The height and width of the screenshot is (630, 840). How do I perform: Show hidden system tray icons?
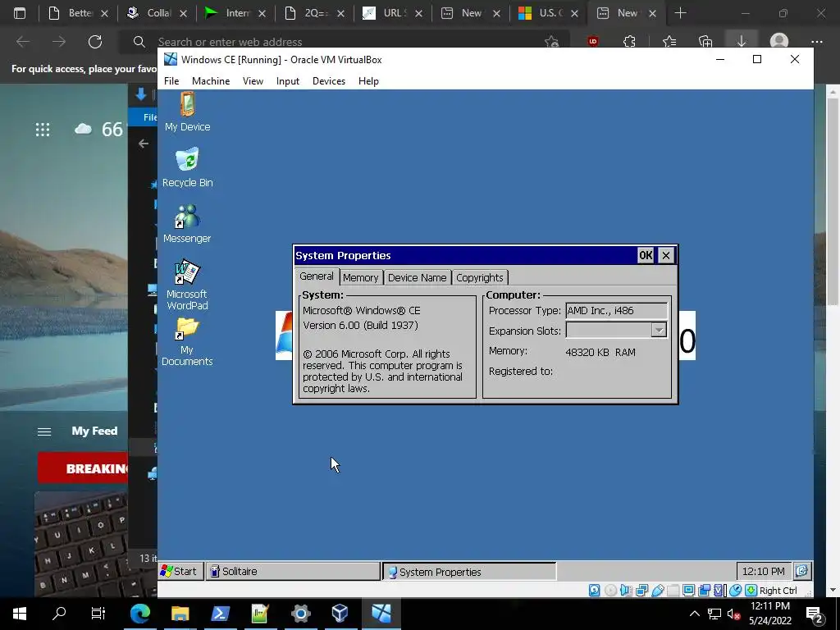pyautogui.click(x=694, y=614)
